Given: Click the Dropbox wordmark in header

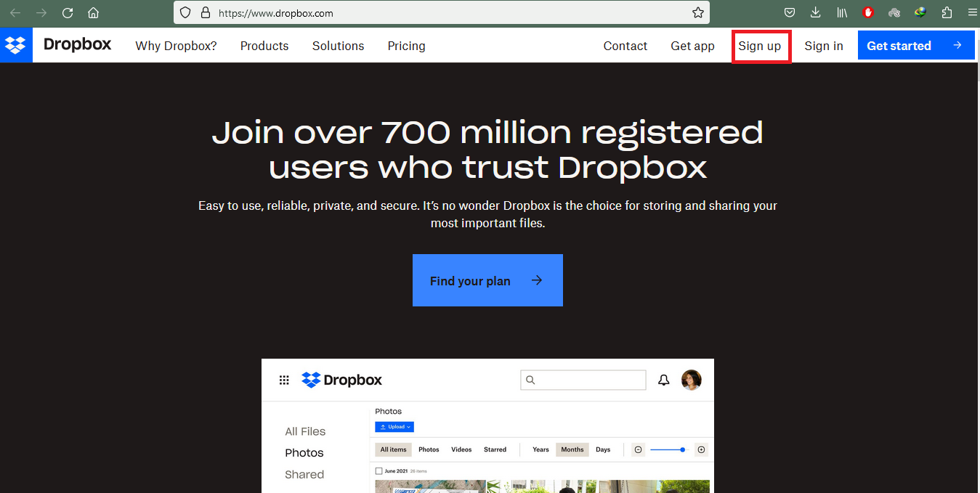Looking at the screenshot, I should pyautogui.click(x=77, y=44).
